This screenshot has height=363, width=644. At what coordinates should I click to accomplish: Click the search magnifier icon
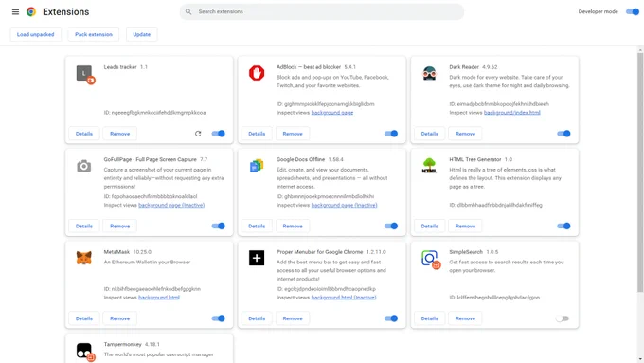coord(188,11)
